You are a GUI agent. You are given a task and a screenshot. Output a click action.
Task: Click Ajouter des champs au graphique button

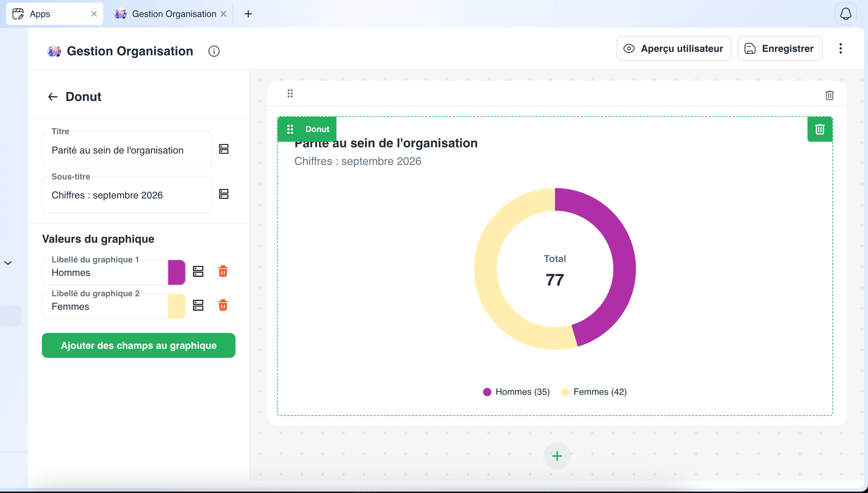pyautogui.click(x=139, y=345)
